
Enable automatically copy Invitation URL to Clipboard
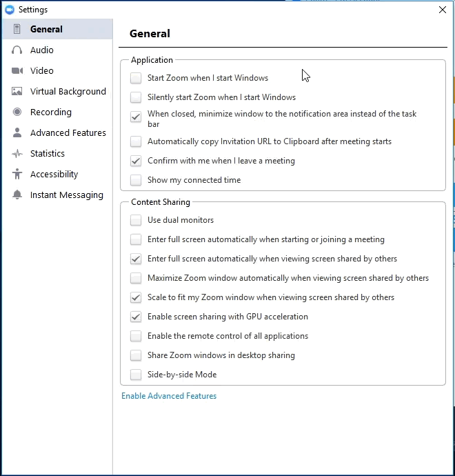136,141
